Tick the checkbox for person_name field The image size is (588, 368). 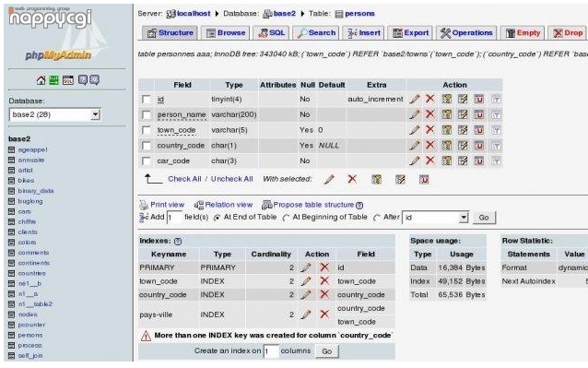147,114
